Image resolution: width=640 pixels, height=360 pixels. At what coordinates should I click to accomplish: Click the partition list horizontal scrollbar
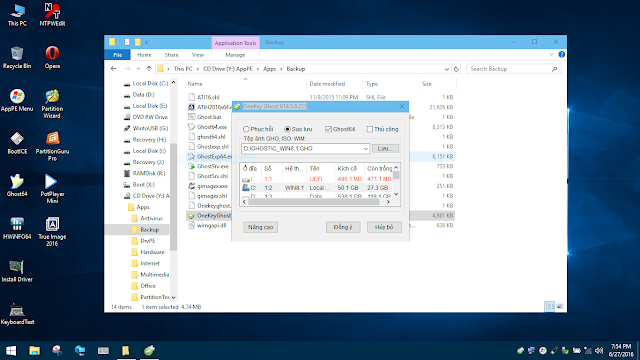pos(316,202)
